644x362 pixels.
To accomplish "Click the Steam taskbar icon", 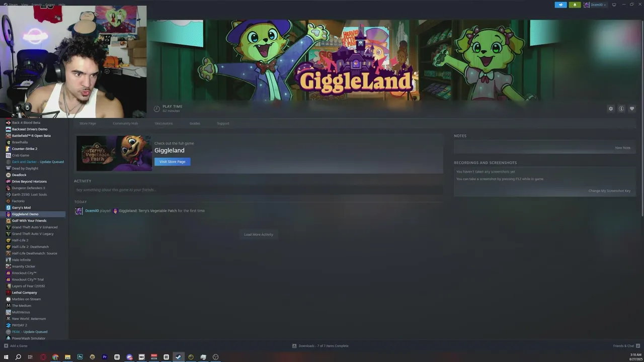I will point(178,357).
